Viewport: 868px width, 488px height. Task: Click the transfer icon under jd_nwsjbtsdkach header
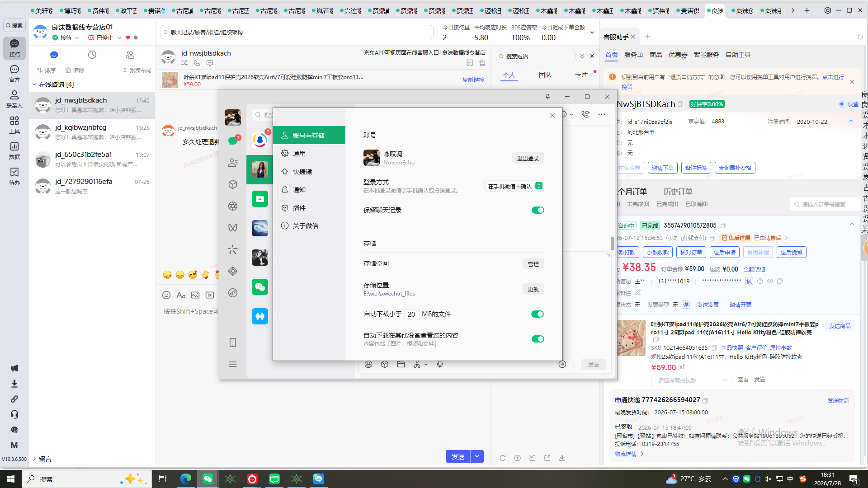point(184,63)
